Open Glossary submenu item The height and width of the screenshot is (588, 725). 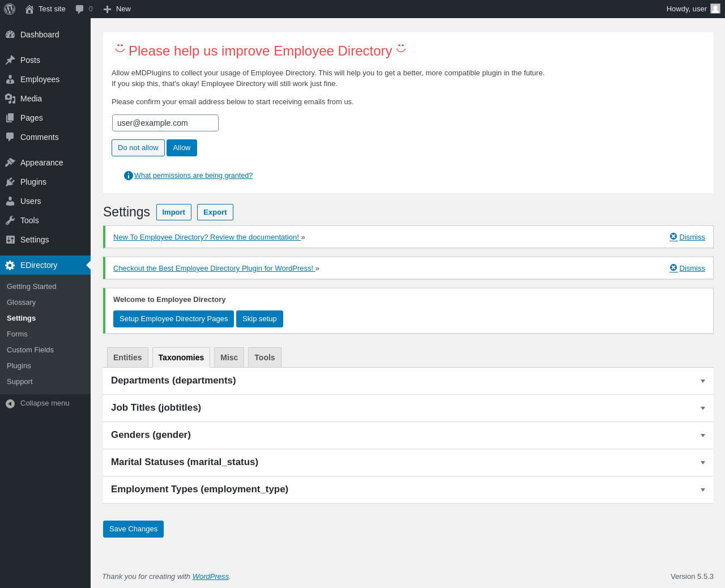tap(21, 302)
